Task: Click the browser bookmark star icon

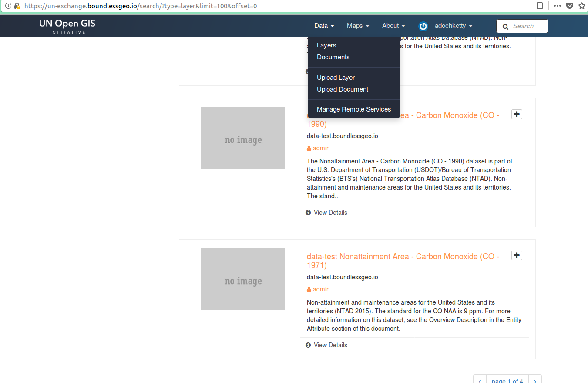Action: (581, 6)
